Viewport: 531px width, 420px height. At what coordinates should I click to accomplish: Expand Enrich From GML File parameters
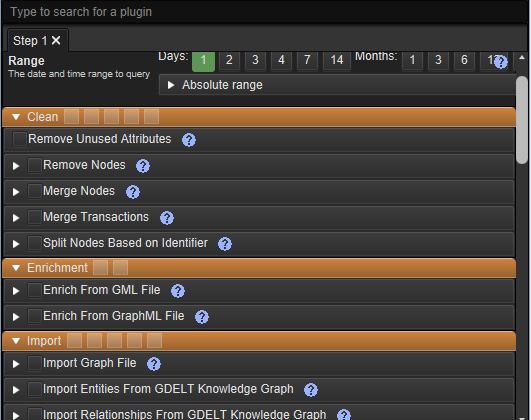click(16, 291)
